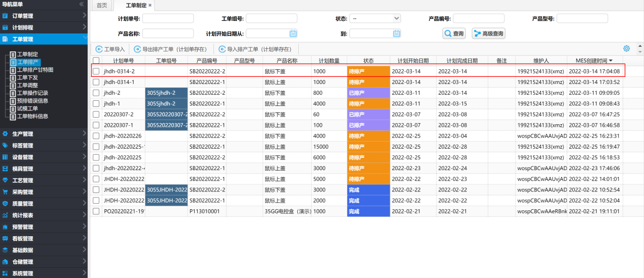The height and width of the screenshot is (278, 644).
Task: Click 导入排产工单（计划单存在） button
Action: coord(256,49)
